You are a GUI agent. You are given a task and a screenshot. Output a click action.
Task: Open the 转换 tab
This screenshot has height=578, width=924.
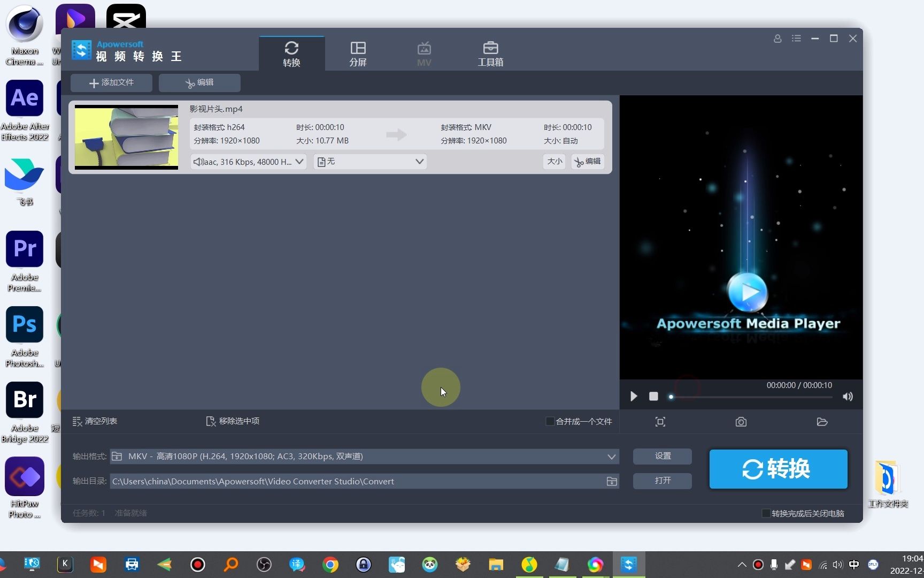[291, 54]
